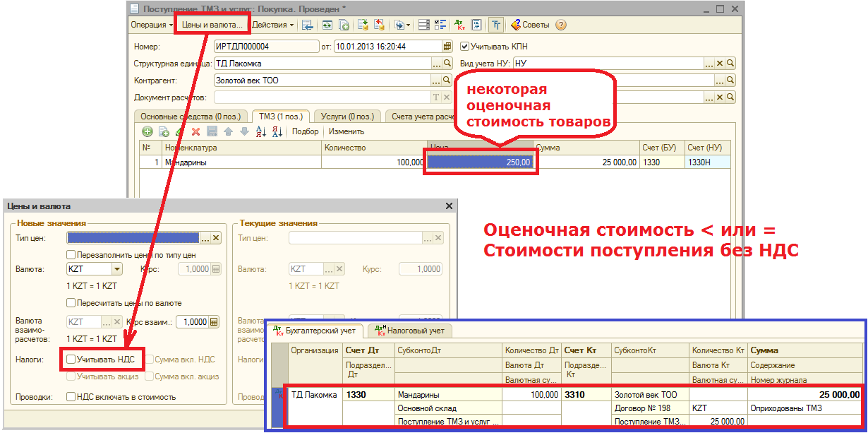This screenshot has width=868, height=433.
Task: Open calculator for Курс взаим. field
Action: point(215,321)
